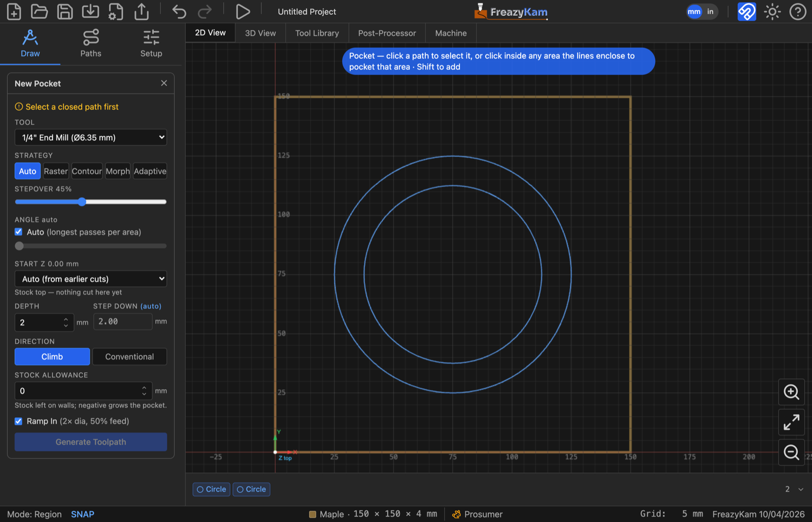Click Stock Allowance stepper arrows
Screen dimensions: 812x522
tap(144, 390)
